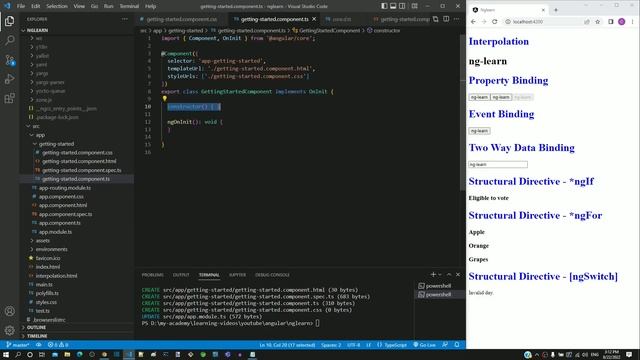Click the Event Binding ng-learn button
The image size is (640, 360).
pos(479,131)
